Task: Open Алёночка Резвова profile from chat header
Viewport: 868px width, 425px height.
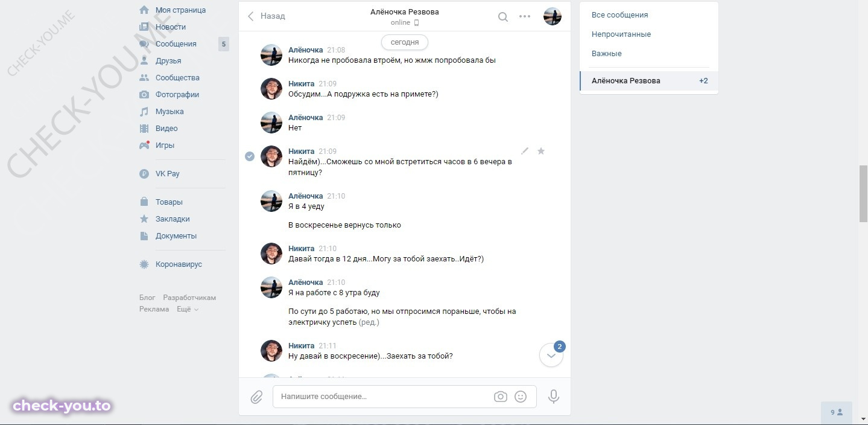Action: click(x=405, y=12)
